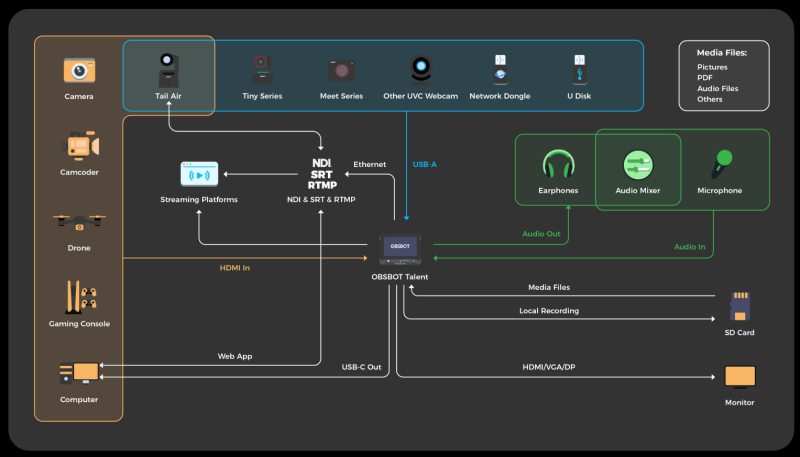
Task: Select the Media Files: heading
Action: pos(721,53)
